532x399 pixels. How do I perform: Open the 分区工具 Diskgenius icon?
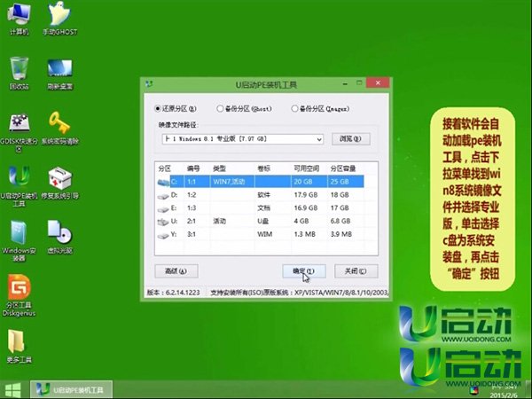[x=19, y=295]
